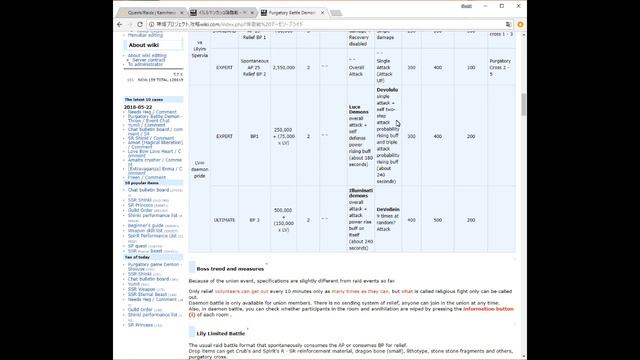
Task: Open 'SR Princess' under popular items
Action: tap(140, 205)
